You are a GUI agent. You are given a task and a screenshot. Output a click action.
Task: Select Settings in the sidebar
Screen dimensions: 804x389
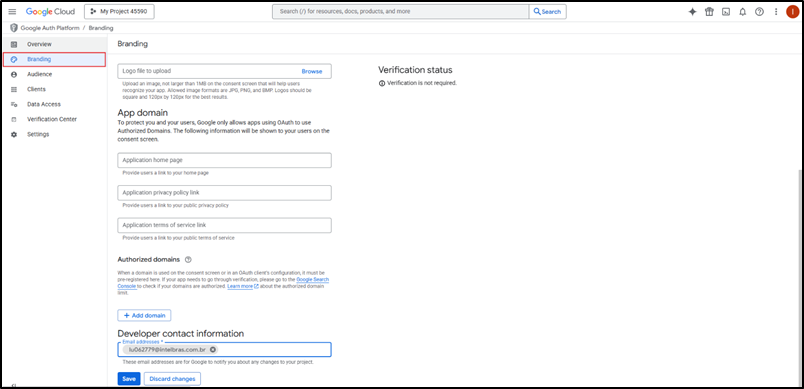tap(54, 134)
